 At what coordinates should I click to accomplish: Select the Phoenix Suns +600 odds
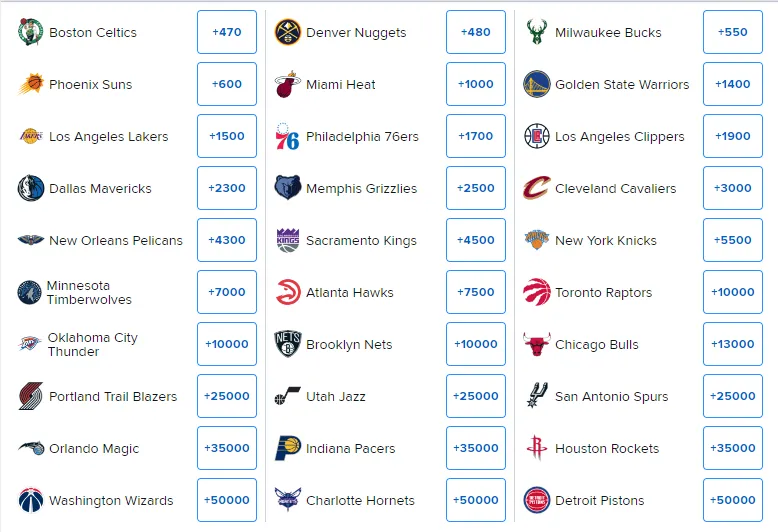[227, 84]
